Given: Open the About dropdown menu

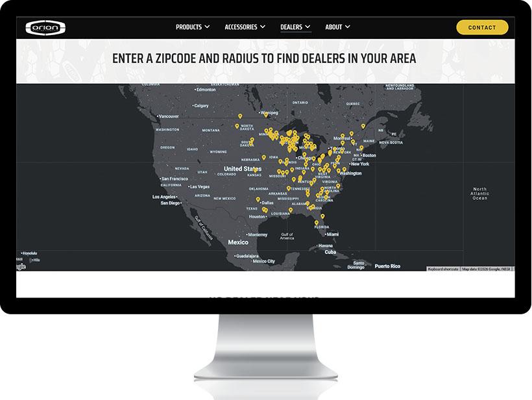Looking at the screenshot, I should click(337, 27).
